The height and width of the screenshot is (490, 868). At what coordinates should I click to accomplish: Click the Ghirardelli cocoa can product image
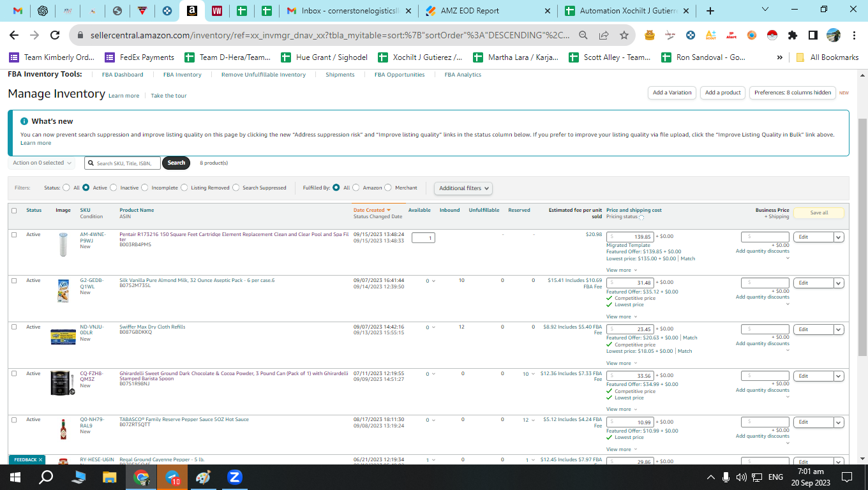pyautogui.click(x=63, y=383)
